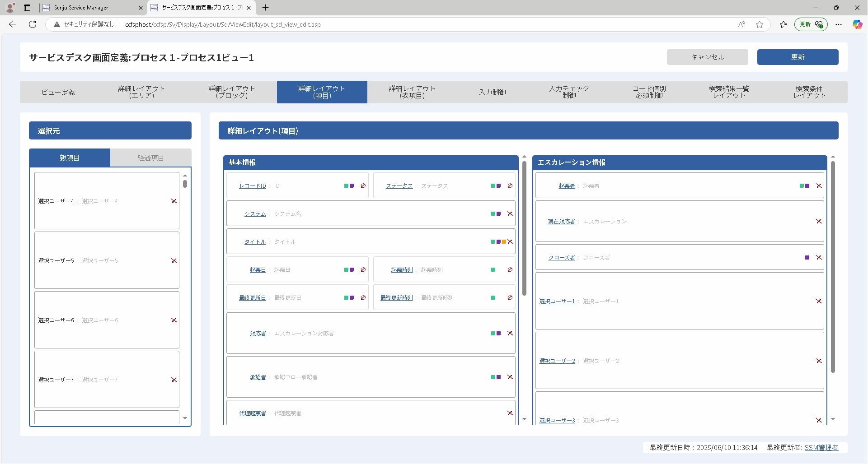The height and width of the screenshot is (464, 868).
Task: Open 入力制御 tab
Action: click(493, 92)
